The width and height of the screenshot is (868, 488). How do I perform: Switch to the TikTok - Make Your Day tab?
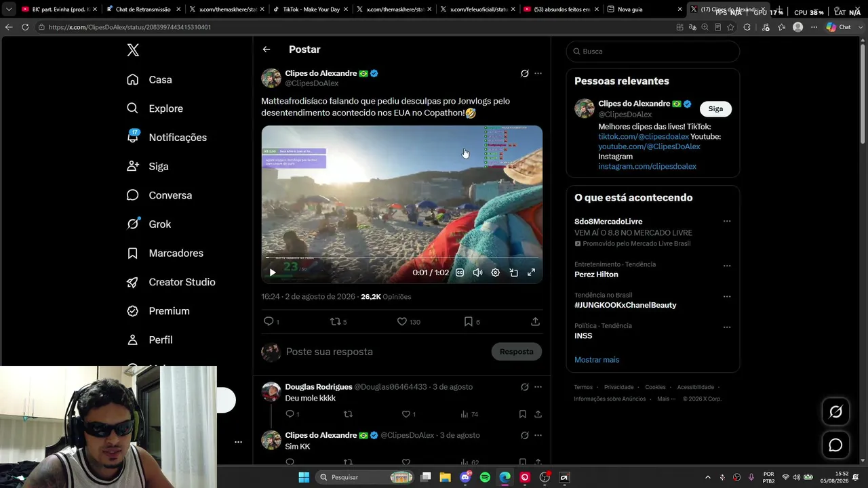pyautogui.click(x=311, y=9)
